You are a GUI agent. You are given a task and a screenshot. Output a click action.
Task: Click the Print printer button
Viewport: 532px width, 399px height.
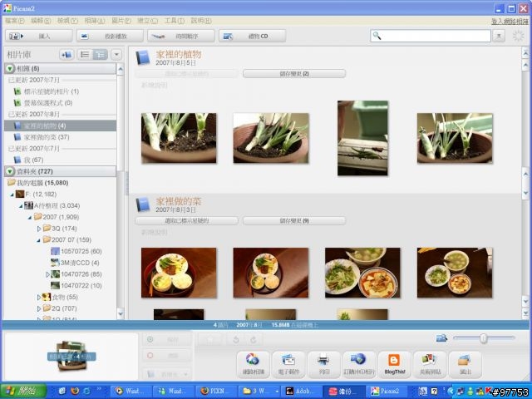(x=324, y=364)
